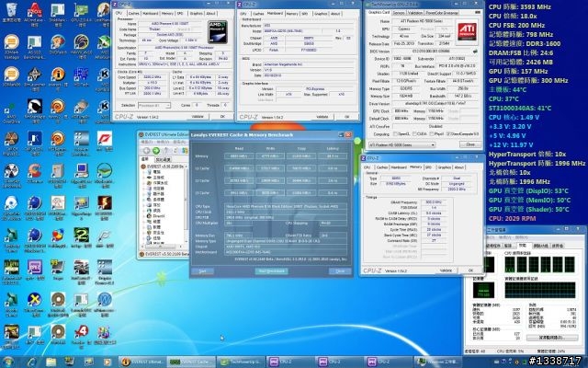The width and height of the screenshot is (588, 368).
Task: Expand the 主機板 node in EVEREST tree
Action: [144, 178]
